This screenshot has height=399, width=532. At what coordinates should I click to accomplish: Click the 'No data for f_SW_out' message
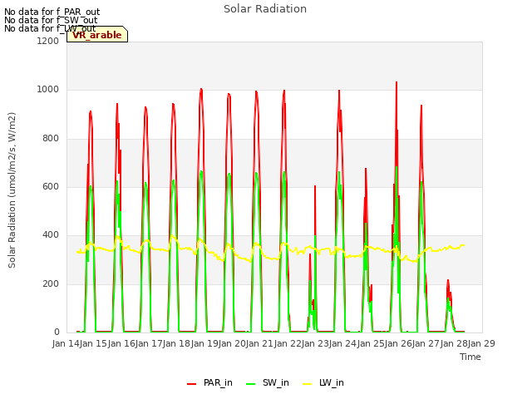(x=51, y=20)
